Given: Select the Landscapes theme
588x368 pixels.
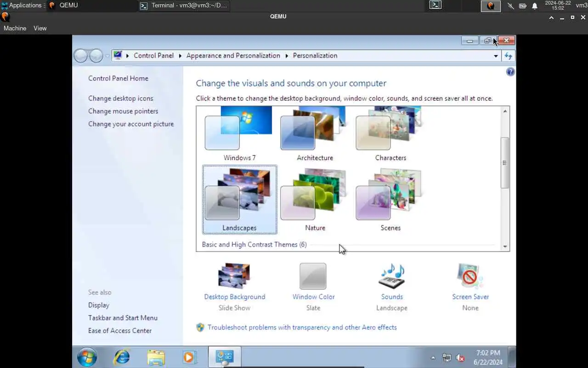Looking at the screenshot, I should pyautogui.click(x=239, y=200).
